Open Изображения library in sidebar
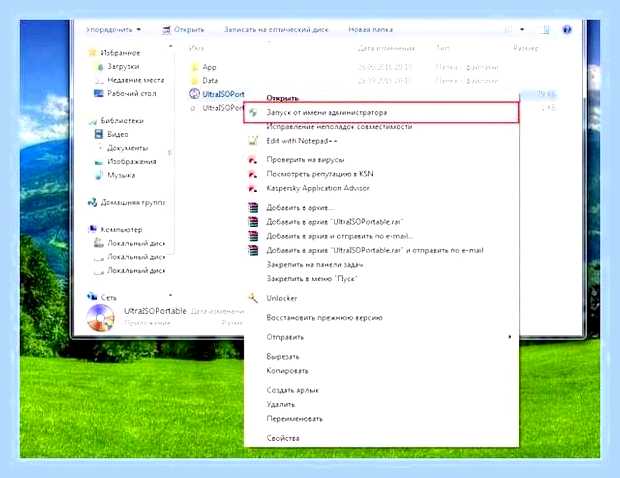This screenshot has width=620, height=478. (x=132, y=161)
